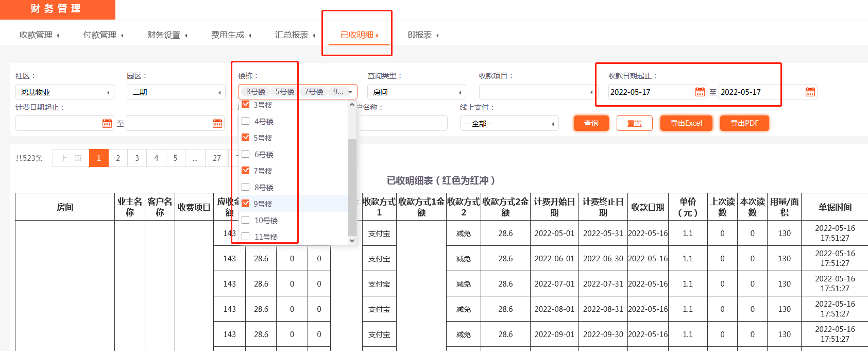The image size is (868, 351).
Task: Click the 楼栋 dropdown list scrollbar
Action: [352, 186]
